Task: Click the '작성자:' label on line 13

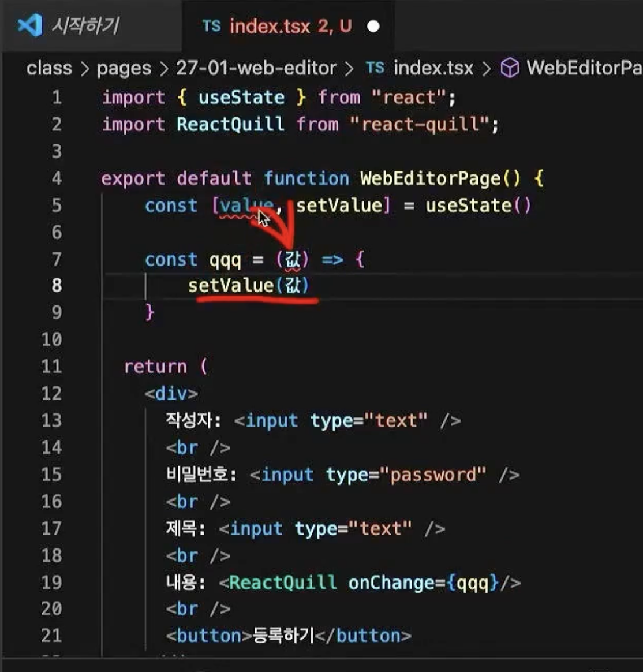Action: pyautogui.click(x=193, y=420)
